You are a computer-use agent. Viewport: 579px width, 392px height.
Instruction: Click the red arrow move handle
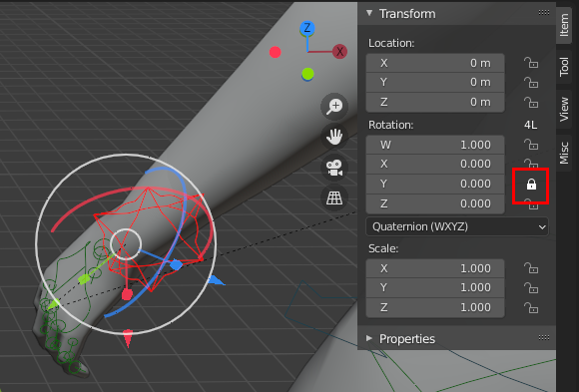click(128, 338)
